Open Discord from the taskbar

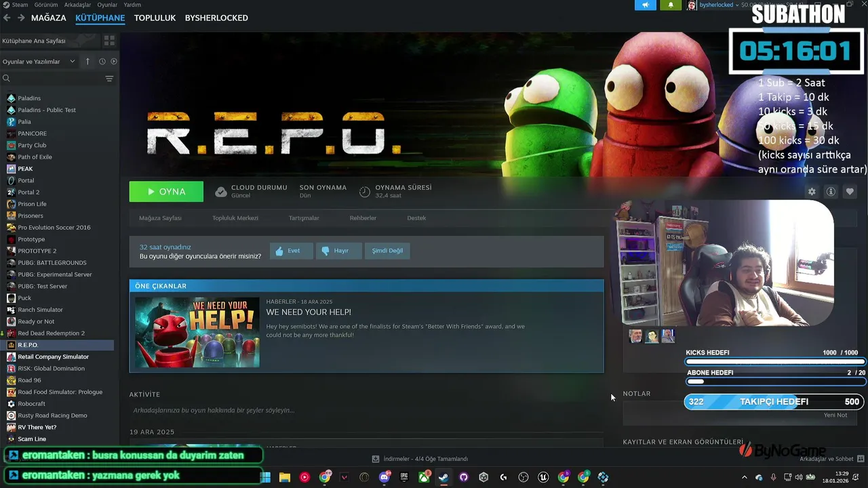tap(384, 477)
